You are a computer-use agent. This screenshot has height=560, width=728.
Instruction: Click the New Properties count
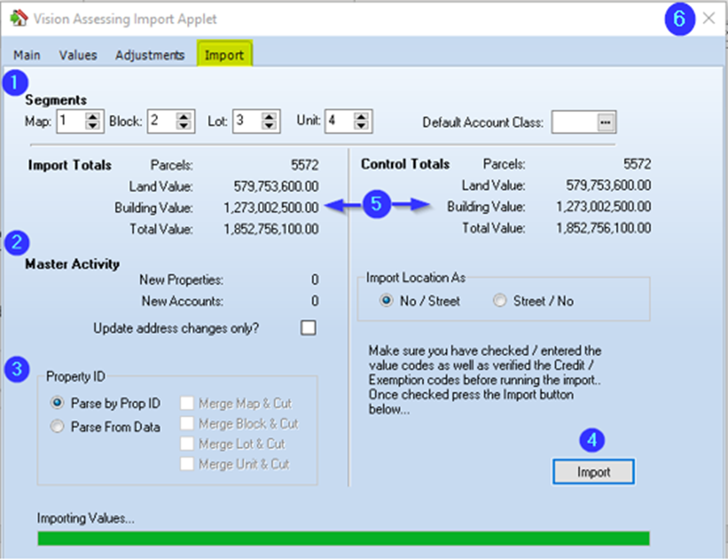click(315, 280)
